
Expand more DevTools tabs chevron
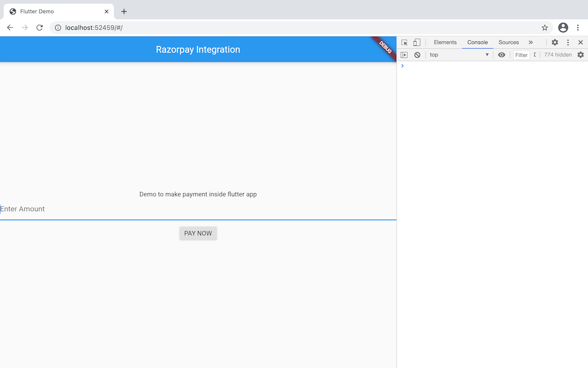[531, 43]
